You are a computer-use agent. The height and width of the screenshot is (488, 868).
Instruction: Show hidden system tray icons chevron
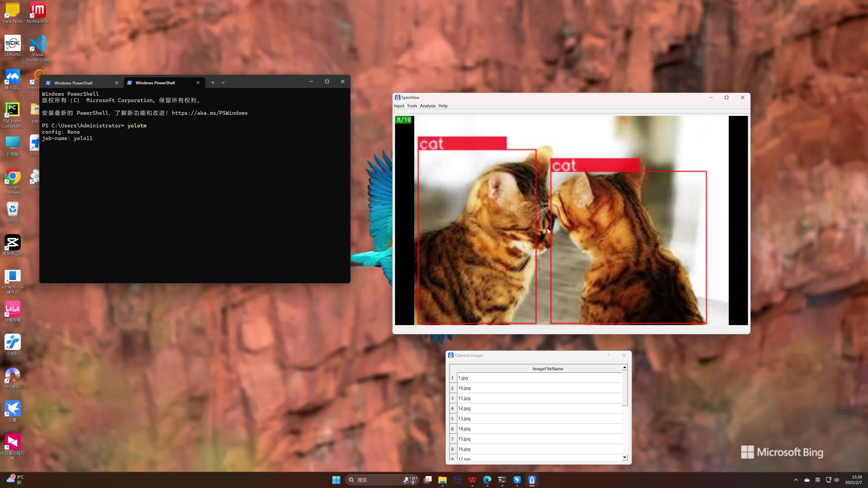[796, 480]
